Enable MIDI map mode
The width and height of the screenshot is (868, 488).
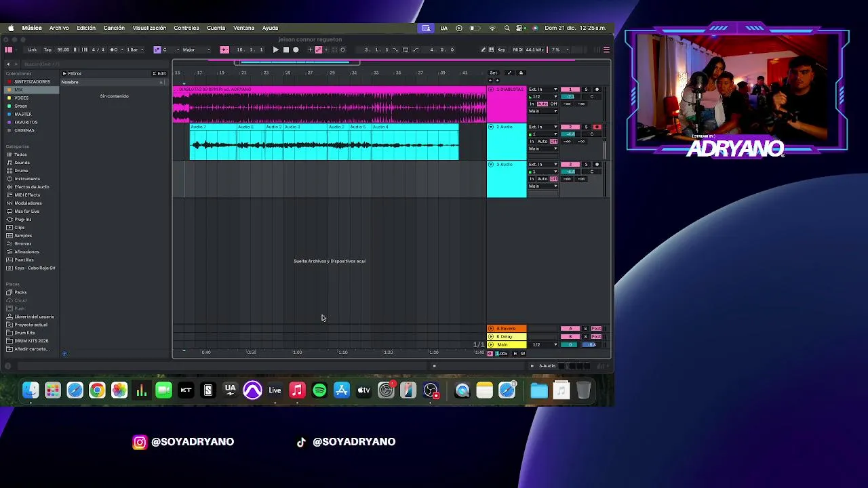tap(517, 49)
